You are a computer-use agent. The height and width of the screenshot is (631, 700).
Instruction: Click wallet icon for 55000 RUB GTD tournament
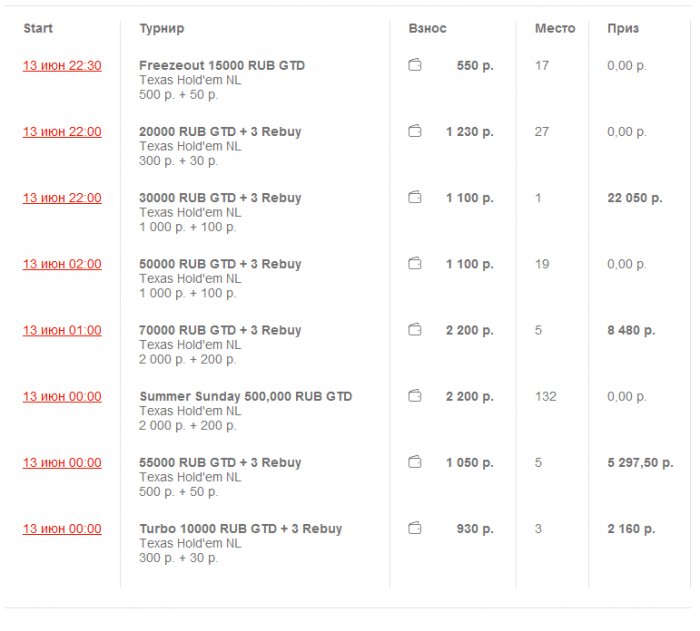click(x=415, y=462)
